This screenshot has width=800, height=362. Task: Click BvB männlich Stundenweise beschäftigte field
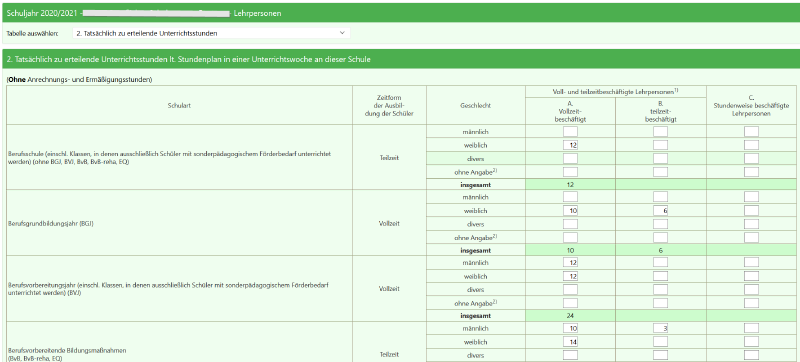point(751,328)
